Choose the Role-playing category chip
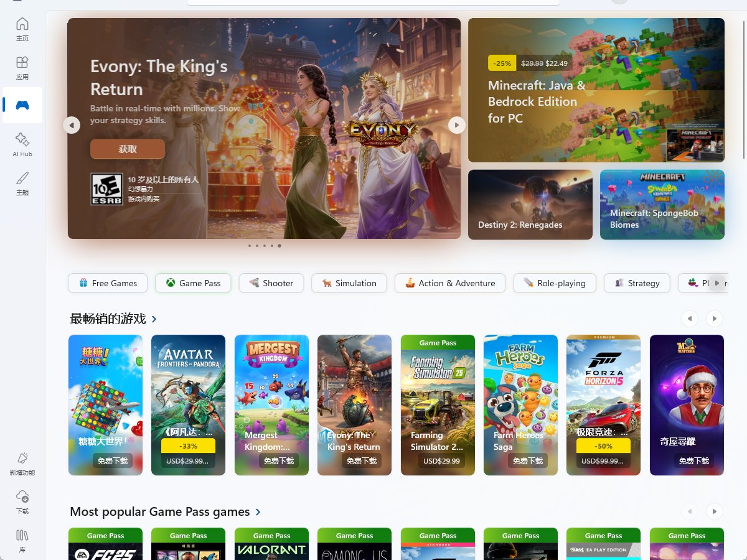747x560 pixels. pyautogui.click(x=555, y=283)
